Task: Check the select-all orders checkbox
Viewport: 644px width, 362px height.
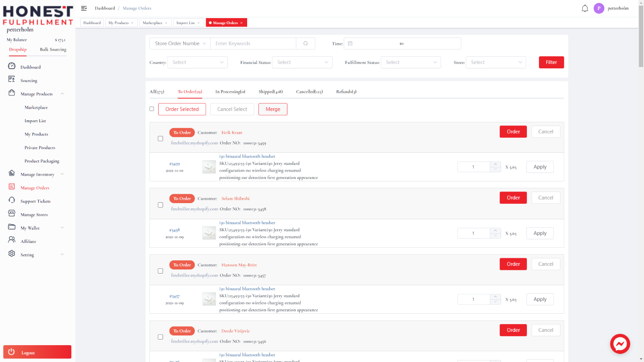Action: click(152, 109)
